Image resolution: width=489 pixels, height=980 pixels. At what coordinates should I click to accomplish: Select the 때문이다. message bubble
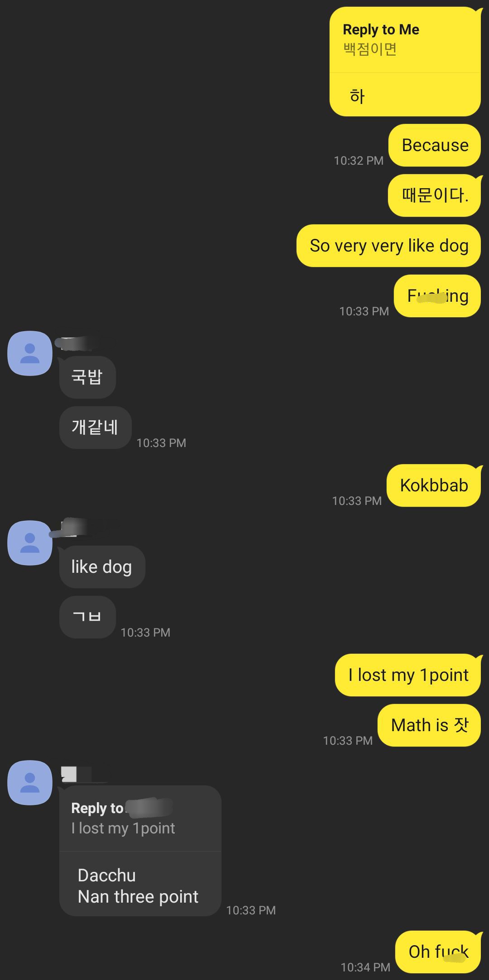click(x=435, y=195)
